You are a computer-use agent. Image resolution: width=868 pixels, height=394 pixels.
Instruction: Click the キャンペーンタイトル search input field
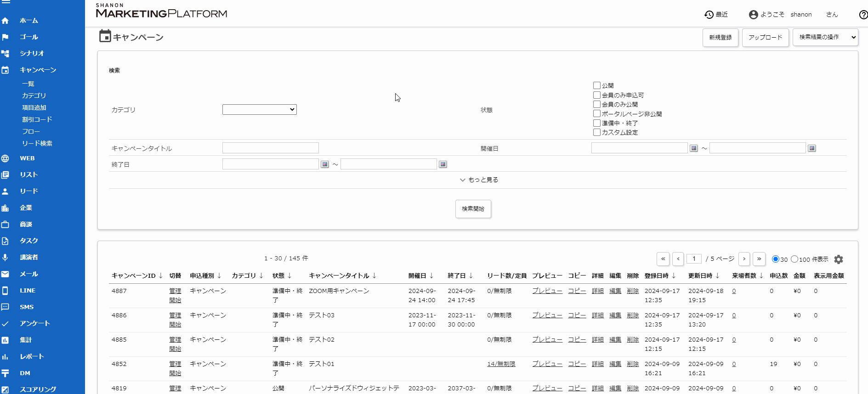pyautogui.click(x=271, y=148)
